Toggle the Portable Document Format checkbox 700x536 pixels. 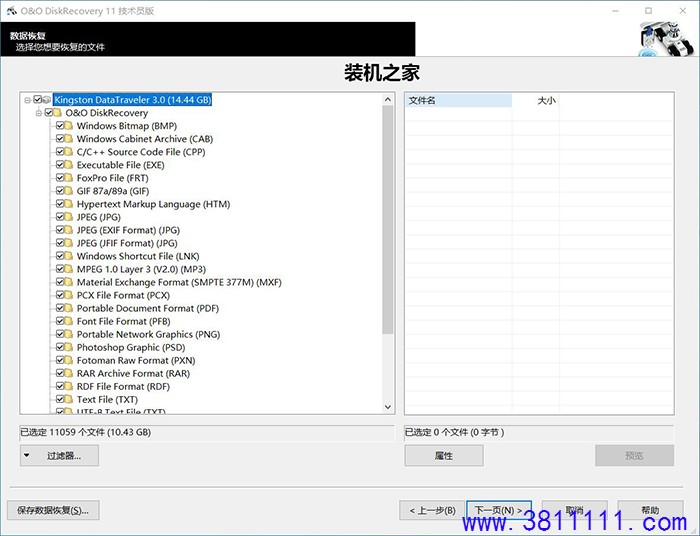[x=60, y=308]
